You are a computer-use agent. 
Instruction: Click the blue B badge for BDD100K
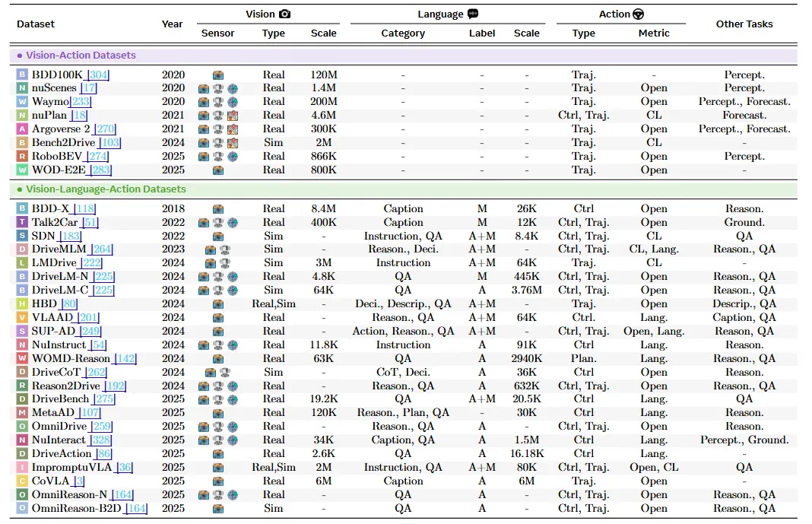point(22,75)
